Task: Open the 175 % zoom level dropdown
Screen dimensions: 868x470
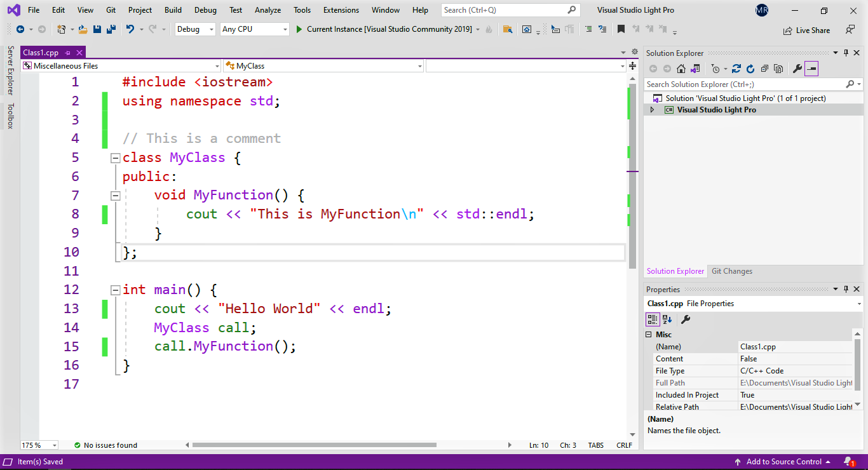Action: click(39, 445)
